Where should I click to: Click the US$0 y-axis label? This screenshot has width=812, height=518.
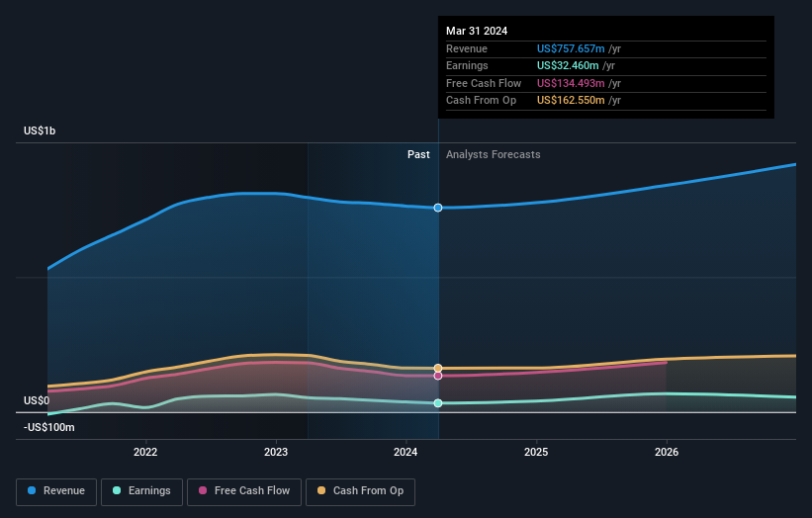pyautogui.click(x=37, y=400)
